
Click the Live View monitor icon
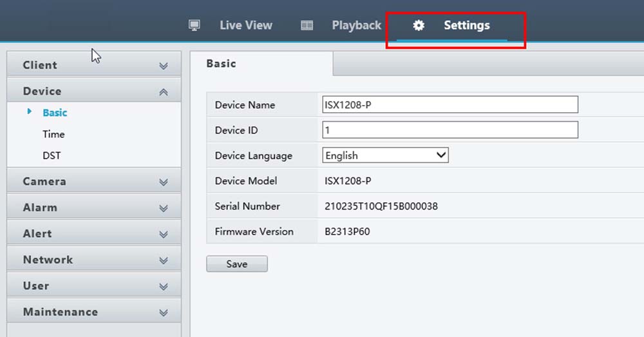(194, 25)
